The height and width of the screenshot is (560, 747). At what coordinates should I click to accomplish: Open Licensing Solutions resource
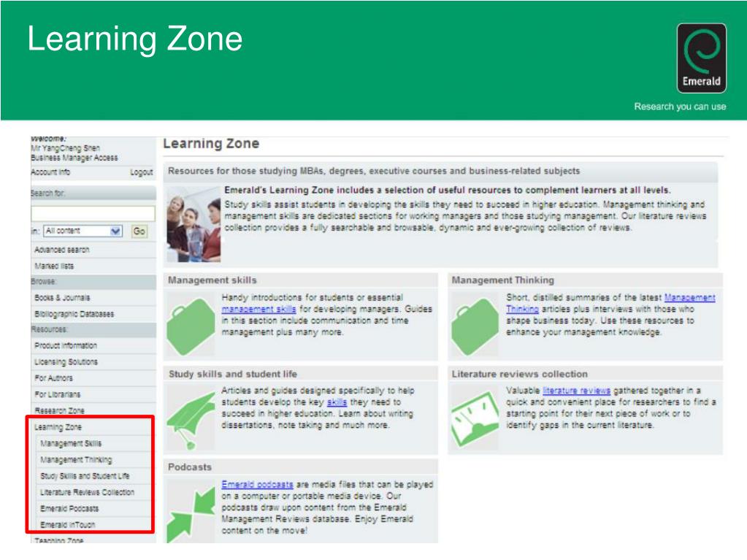coord(66,362)
